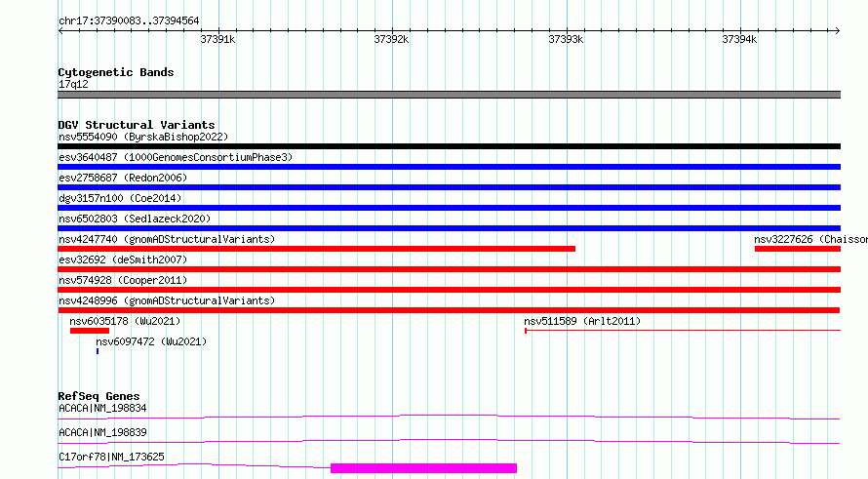Click the esv3640487 (1000GenomesConsortiumPhase3) label
The width and height of the screenshot is (868, 479).
point(176,157)
